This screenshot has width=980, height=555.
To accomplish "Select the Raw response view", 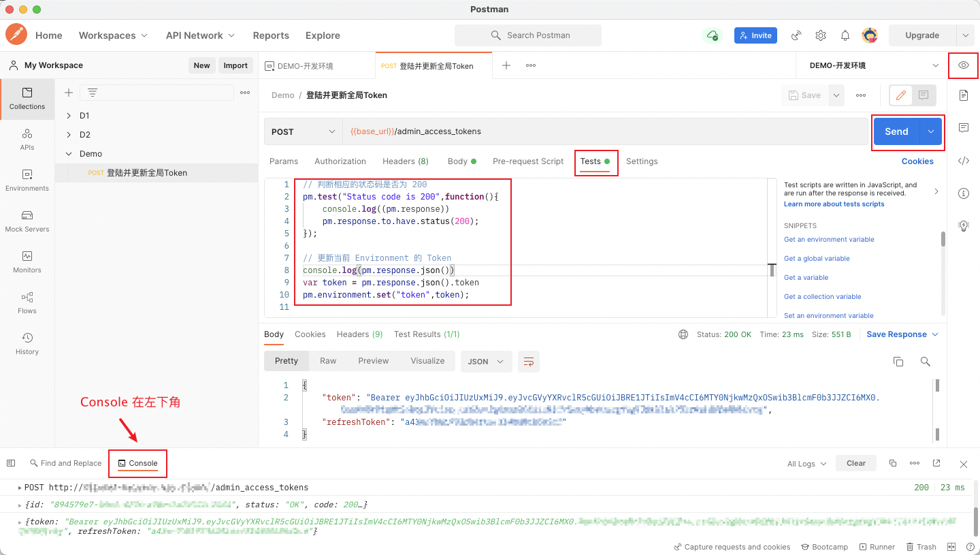I will pos(328,361).
